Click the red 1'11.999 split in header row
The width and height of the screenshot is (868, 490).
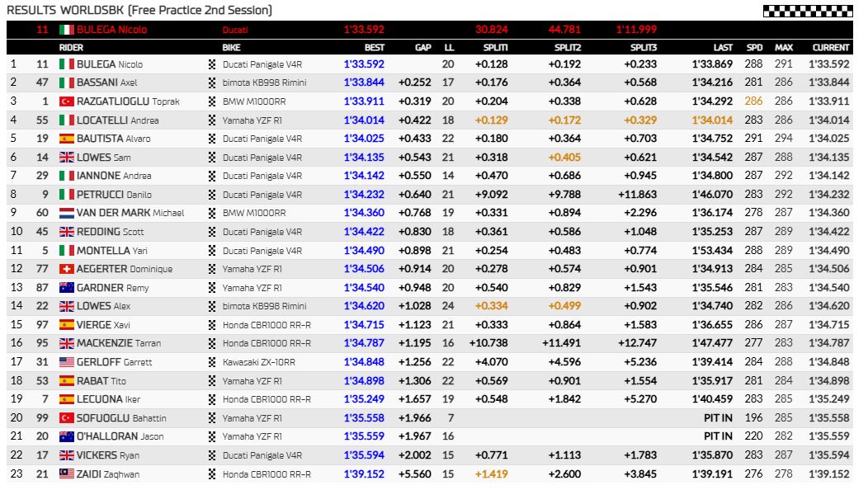click(x=636, y=30)
